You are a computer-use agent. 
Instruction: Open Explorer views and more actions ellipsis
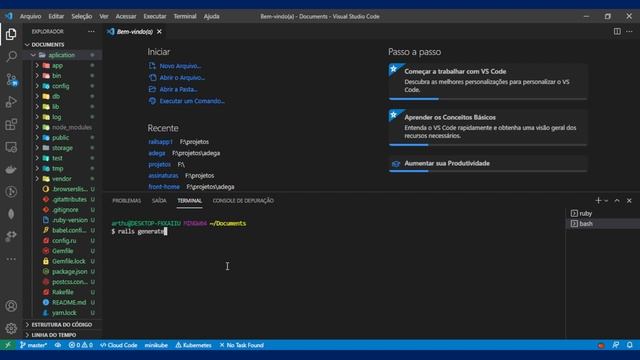point(91,31)
